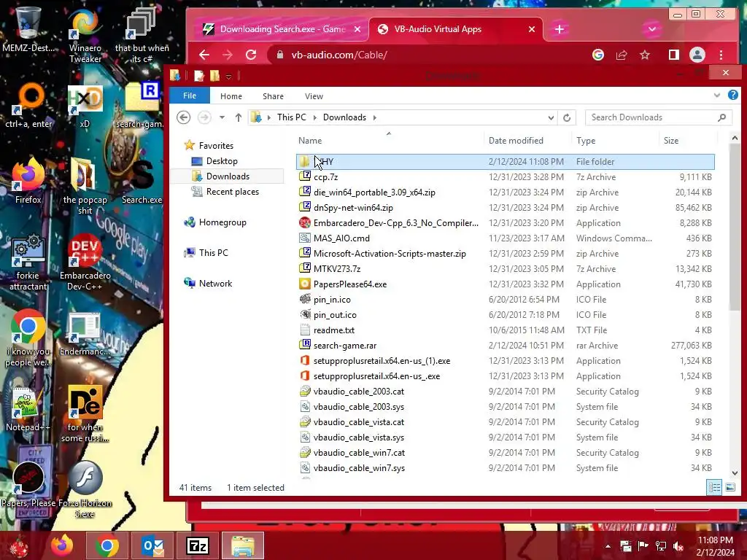
Task: Switch to the Details view button
Action: click(713, 487)
